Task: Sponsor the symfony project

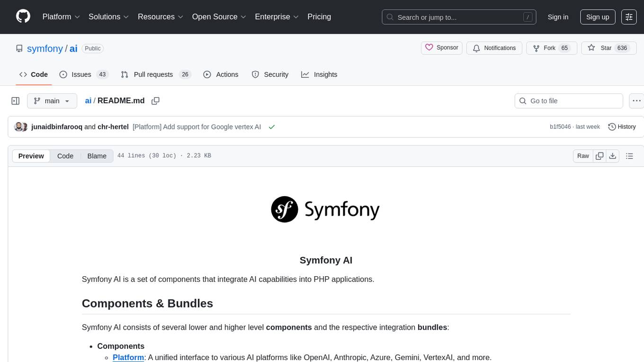Action: pyautogui.click(x=442, y=48)
